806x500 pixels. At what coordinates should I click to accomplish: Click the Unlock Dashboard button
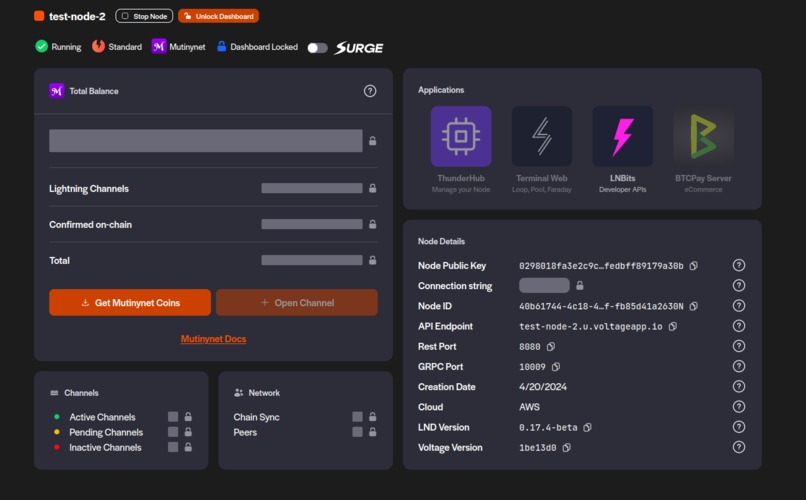click(x=218, y=16)
